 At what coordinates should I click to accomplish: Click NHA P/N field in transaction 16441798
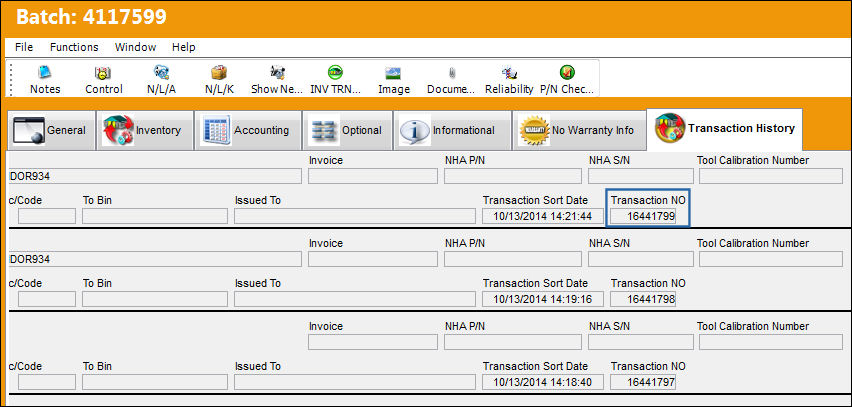(512, 259)
